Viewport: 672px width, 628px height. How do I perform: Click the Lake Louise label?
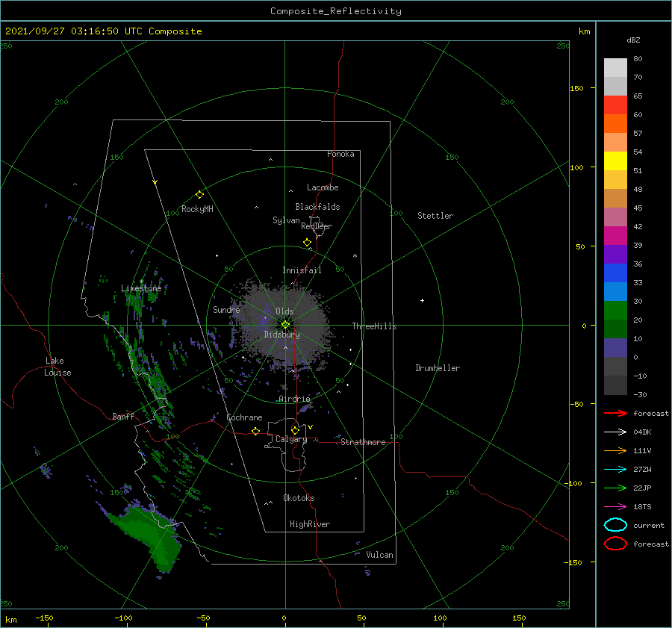click(57, 367)
